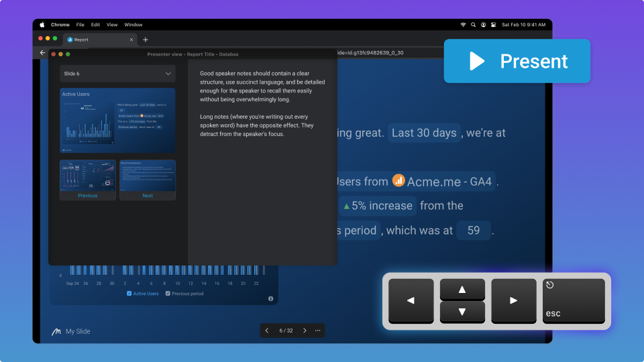This screenshot has height=362, width=644.
Task: Click the chart info icon
Action: tap(270, 299)
